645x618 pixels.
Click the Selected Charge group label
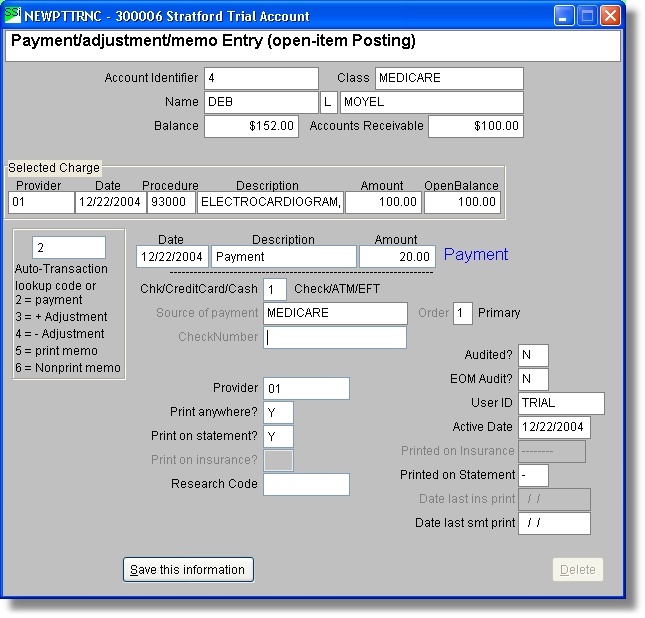(54, 168)
